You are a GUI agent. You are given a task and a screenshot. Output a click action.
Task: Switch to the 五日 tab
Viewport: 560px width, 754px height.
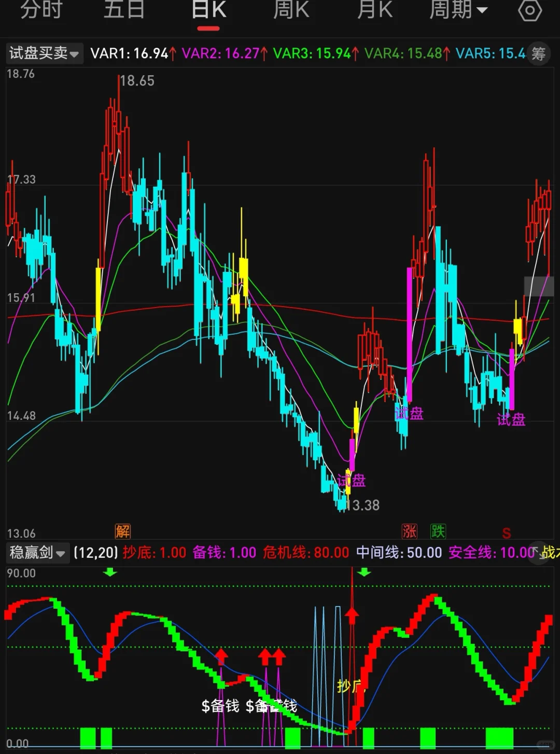point(124,9)
